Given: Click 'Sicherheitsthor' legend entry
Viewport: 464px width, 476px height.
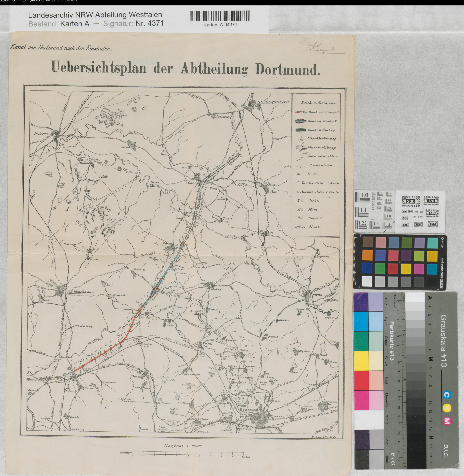Looking at the screenshot, I should (x=321, y=166).
